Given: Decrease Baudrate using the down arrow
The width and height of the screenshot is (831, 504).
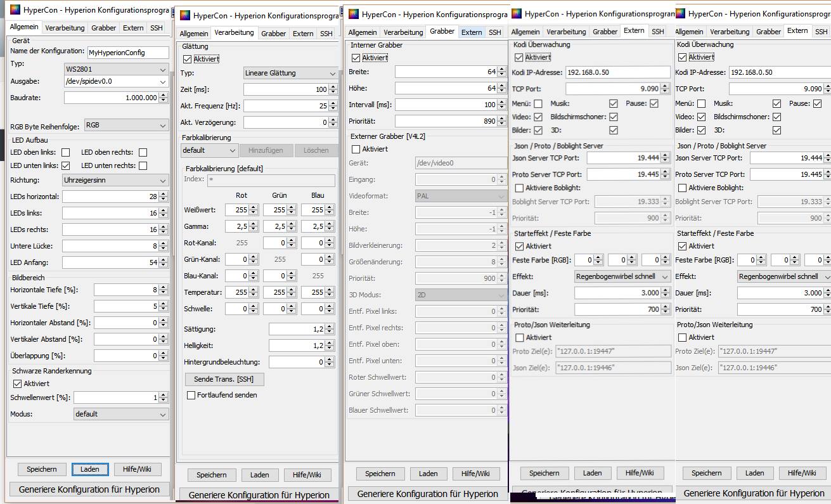Looking at the screenshot, I should 164,100.
